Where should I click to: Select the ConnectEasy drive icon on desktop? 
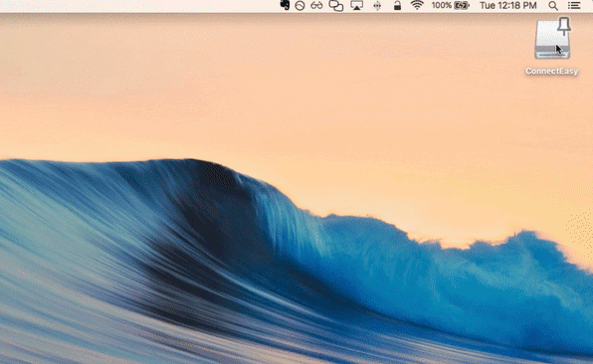point(552,39)
